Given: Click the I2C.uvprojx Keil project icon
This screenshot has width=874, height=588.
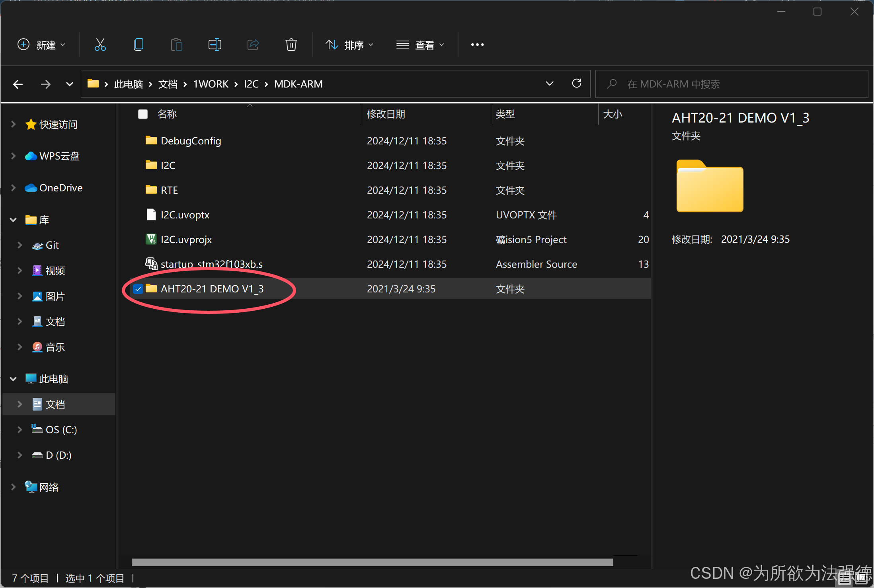Looking at the screenshot, I should tap(151, 239).
